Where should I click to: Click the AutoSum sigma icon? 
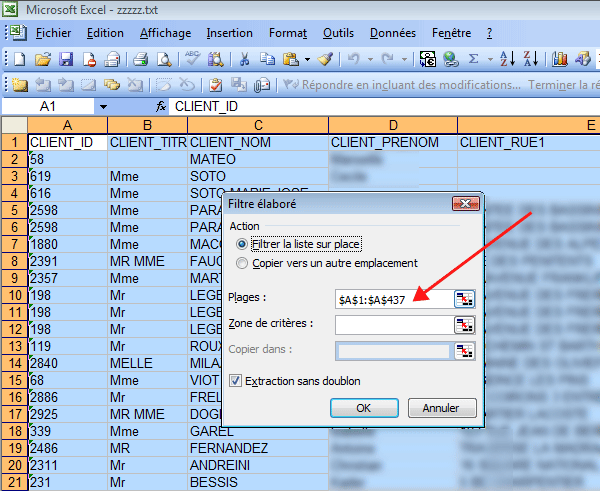tap(473, 59)
